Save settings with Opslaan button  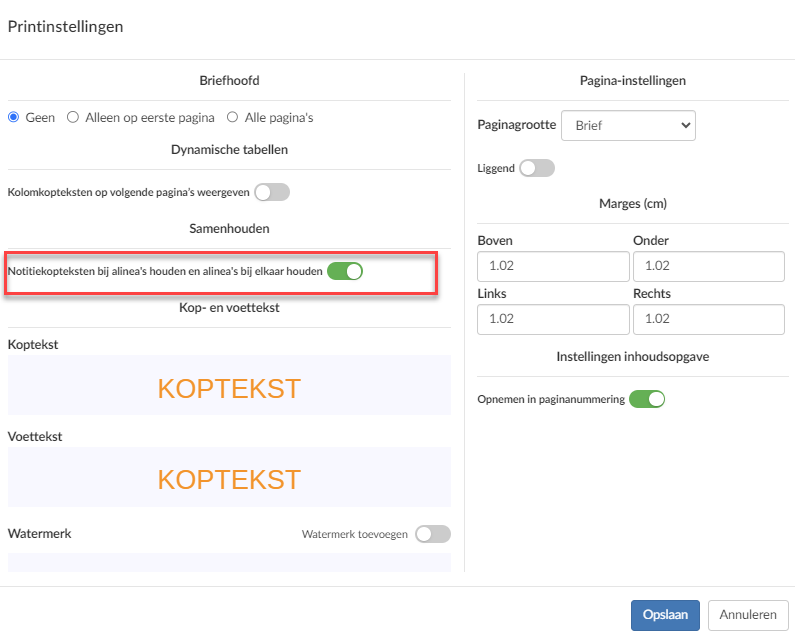click(665, 615)
